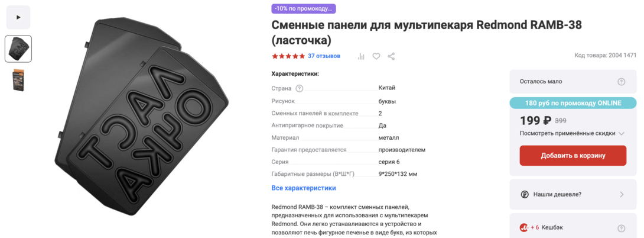Select the product box packaging thumbnail

coord(18,80)
